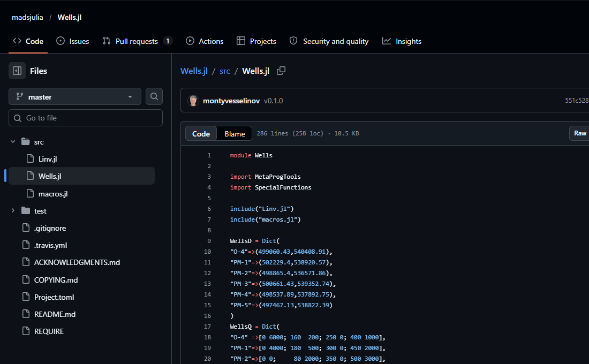Screen dimensions: 589x364
Task: Click the .travis.yml file icon
Action: (26, 245)
